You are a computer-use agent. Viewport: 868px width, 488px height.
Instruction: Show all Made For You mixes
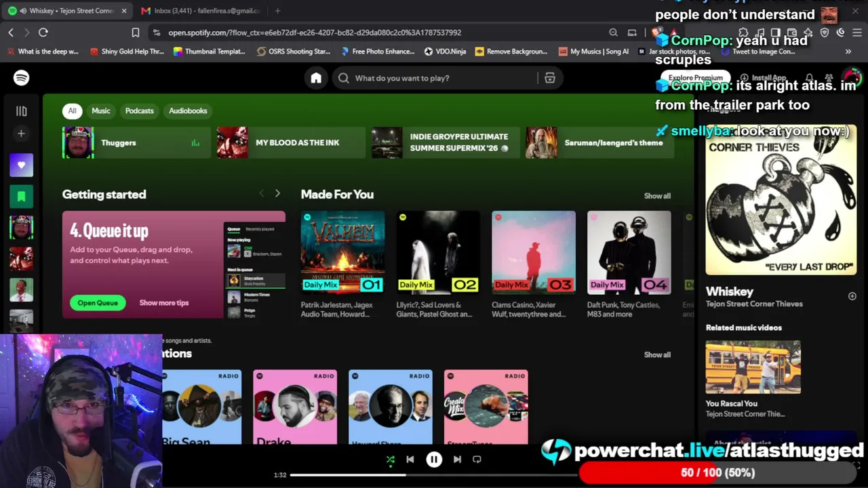tap(657, 196)
